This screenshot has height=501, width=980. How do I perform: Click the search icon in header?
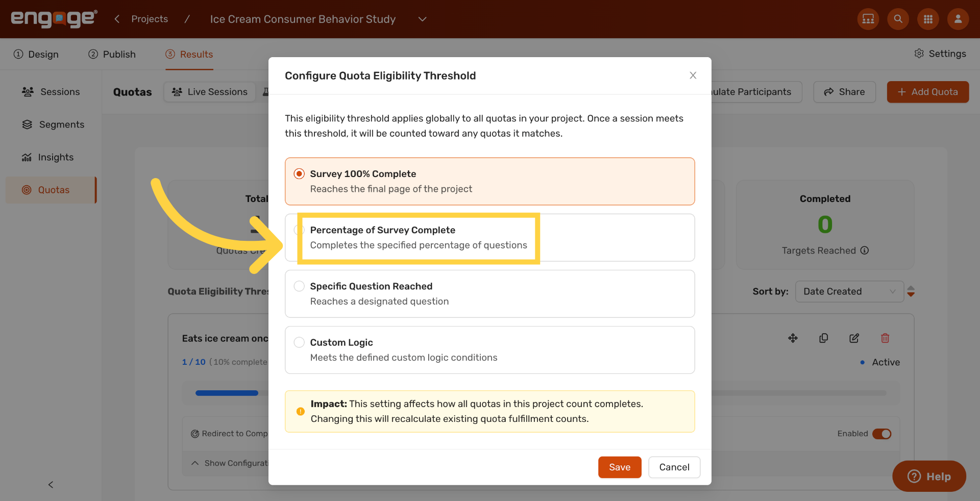pos(898,19)
